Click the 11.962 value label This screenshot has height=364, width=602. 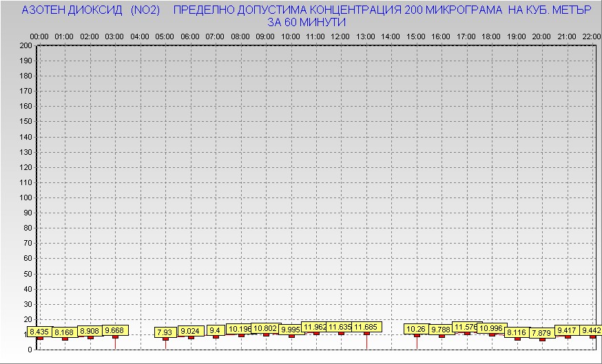tap(315, 327)
